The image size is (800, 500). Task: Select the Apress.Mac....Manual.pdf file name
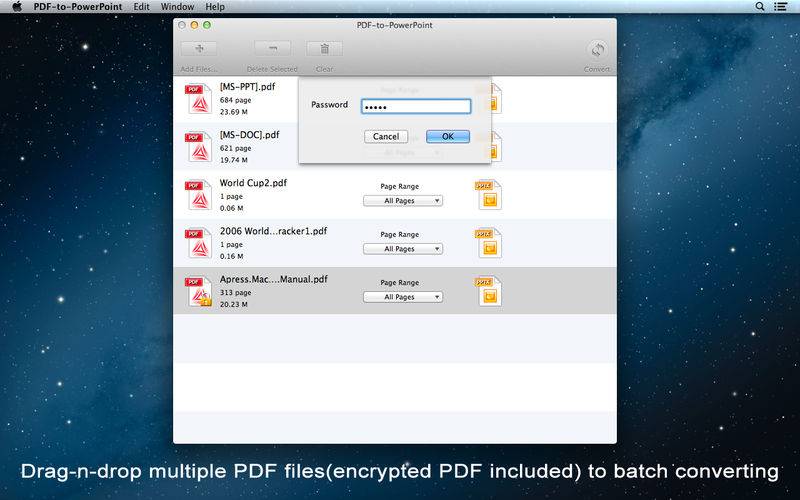(x=274, y=279)
